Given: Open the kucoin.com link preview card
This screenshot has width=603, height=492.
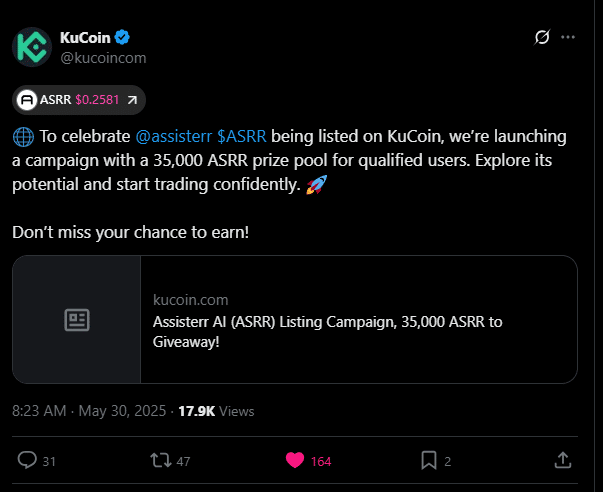Looking at the screenshot, I should point(358,320).
